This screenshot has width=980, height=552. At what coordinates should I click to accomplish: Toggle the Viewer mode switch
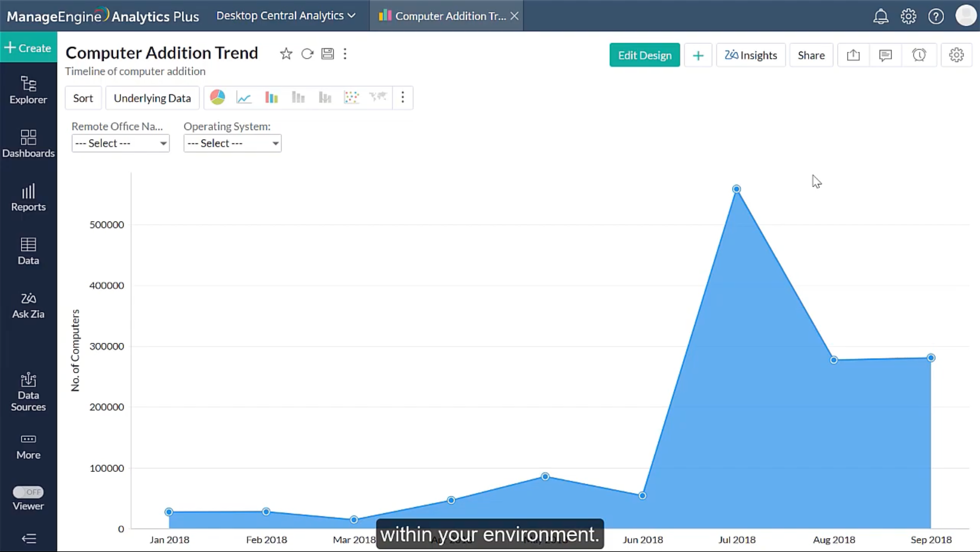point(28,492)
